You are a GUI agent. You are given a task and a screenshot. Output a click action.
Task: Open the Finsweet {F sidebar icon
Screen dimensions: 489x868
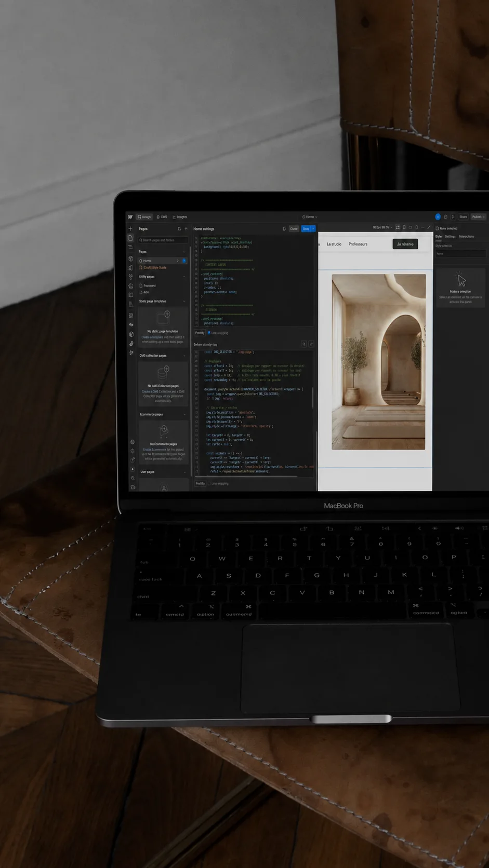coord(131,352)
